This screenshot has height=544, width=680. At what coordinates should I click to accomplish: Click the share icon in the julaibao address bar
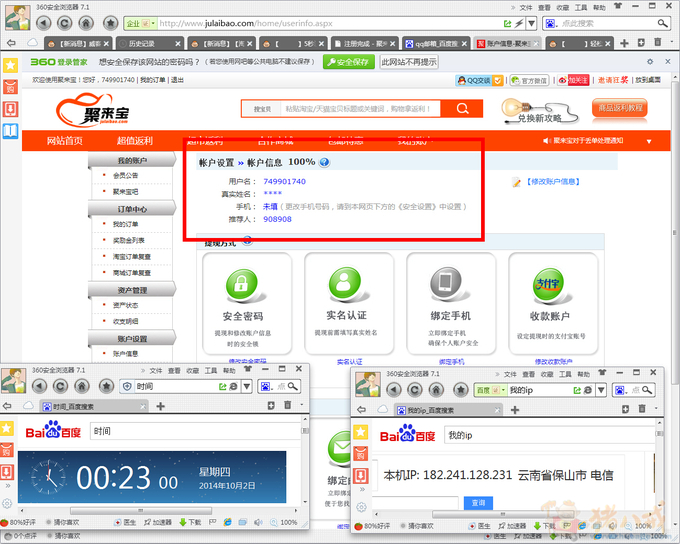(x=507, y=23)
